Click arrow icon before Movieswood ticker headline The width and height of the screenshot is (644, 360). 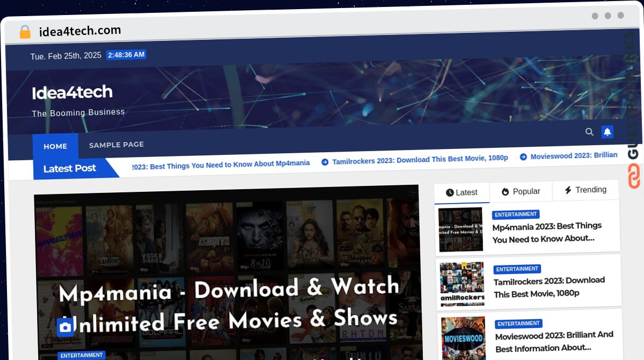point(523,157)
